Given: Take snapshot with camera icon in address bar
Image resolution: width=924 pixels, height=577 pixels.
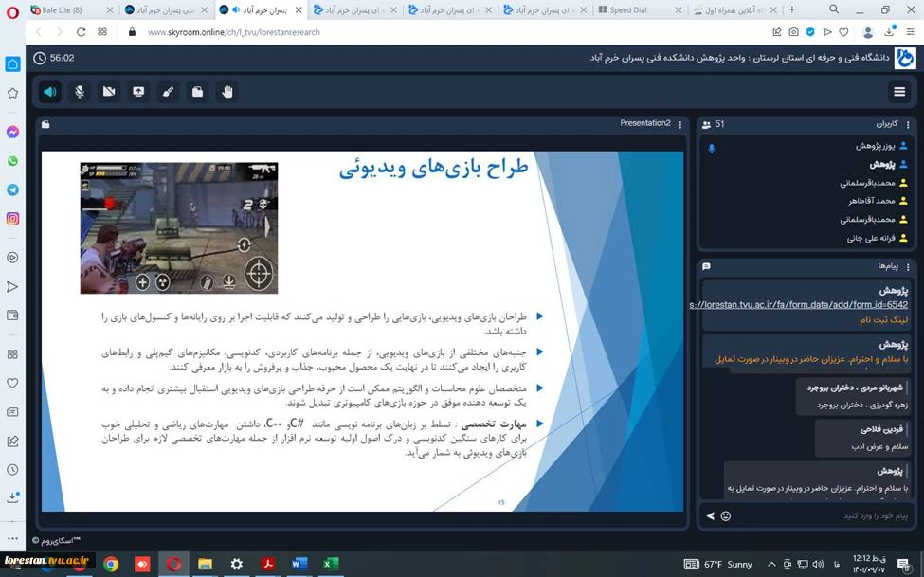Looking at the screenshot, I should click(794, 32).
